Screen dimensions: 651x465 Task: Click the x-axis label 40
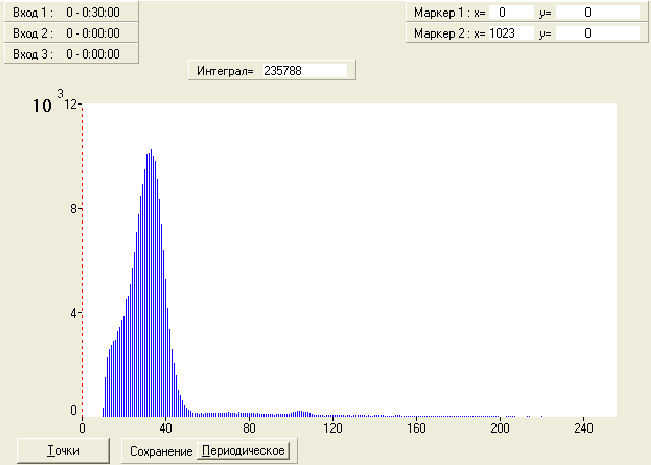(x=166, y=428)
